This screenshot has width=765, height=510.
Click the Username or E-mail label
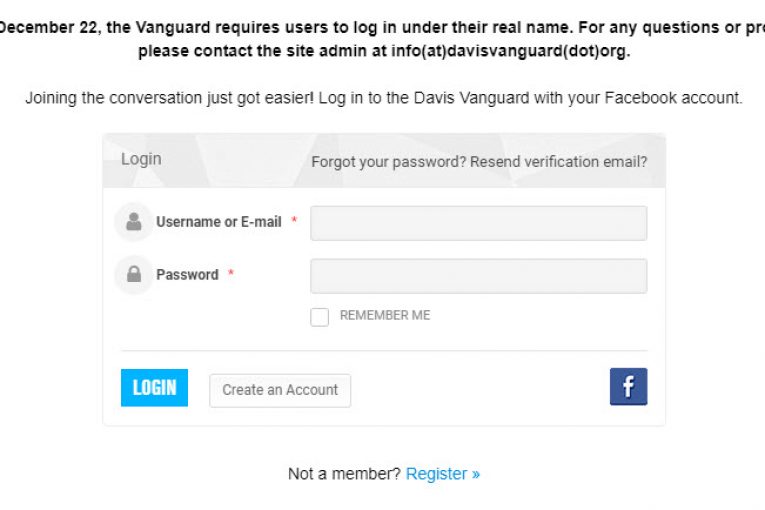[218, 222]
